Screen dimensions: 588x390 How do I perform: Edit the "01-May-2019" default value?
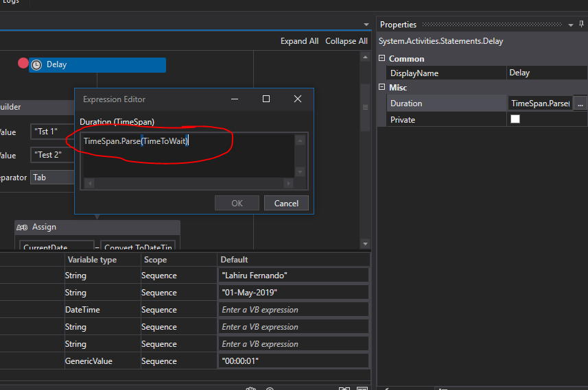click(x=293, y=293)
